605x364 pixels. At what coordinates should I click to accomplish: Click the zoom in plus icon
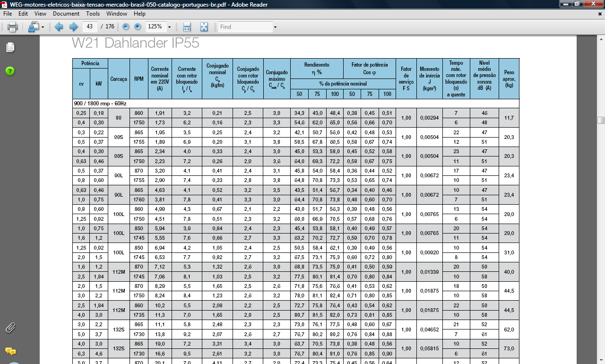(138, 27)
